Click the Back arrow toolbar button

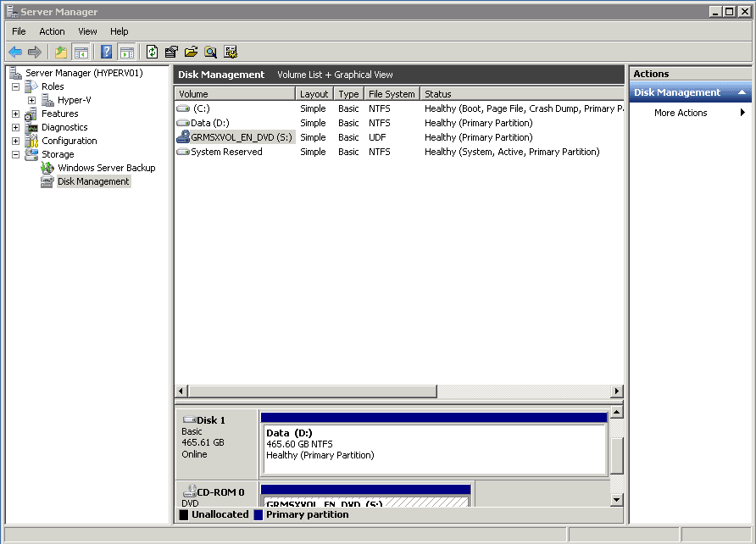click(x=15, y=52)
